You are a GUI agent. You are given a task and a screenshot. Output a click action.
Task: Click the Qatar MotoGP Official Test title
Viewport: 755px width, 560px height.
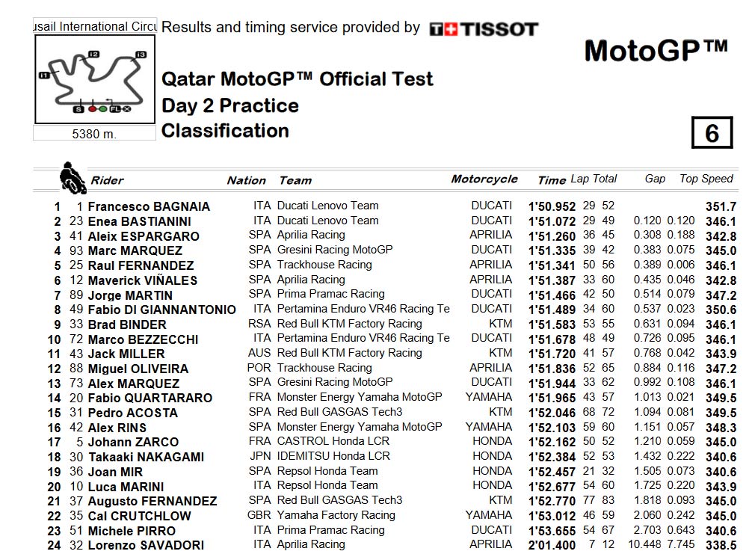pos(297,79)
